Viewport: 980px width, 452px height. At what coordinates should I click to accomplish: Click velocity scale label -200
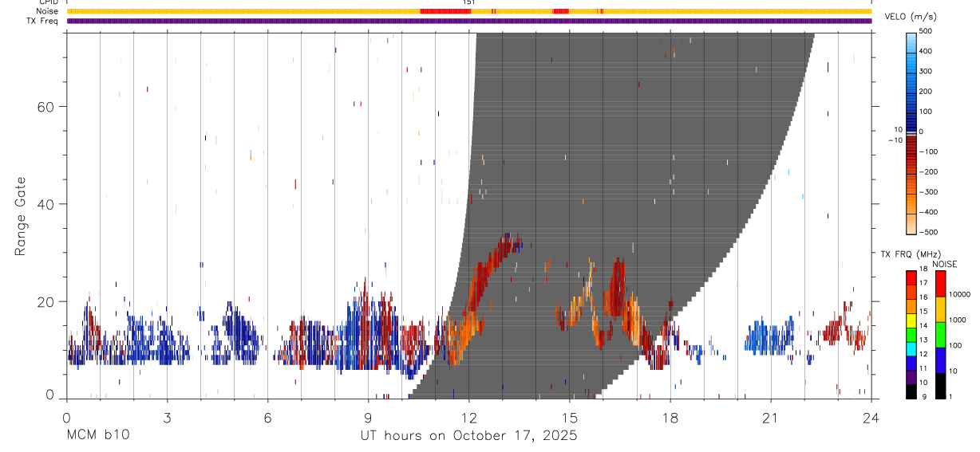tap(927, 172)
